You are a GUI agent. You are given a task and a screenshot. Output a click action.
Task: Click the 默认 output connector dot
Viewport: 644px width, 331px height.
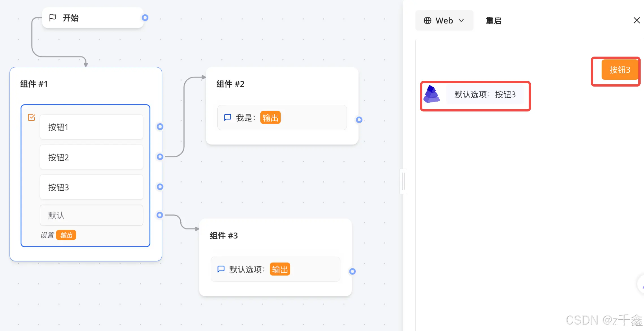[160, 215]
